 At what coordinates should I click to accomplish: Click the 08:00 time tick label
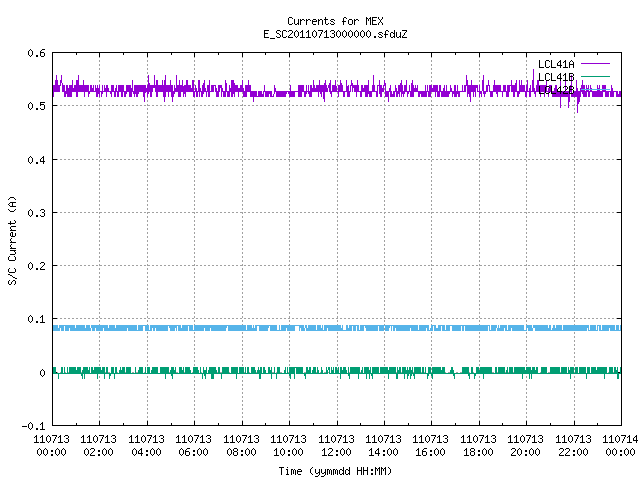241,452
